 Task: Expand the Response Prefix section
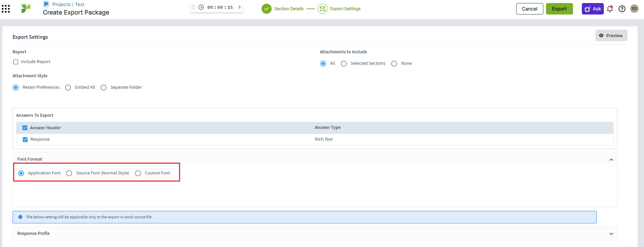(611, 234)
